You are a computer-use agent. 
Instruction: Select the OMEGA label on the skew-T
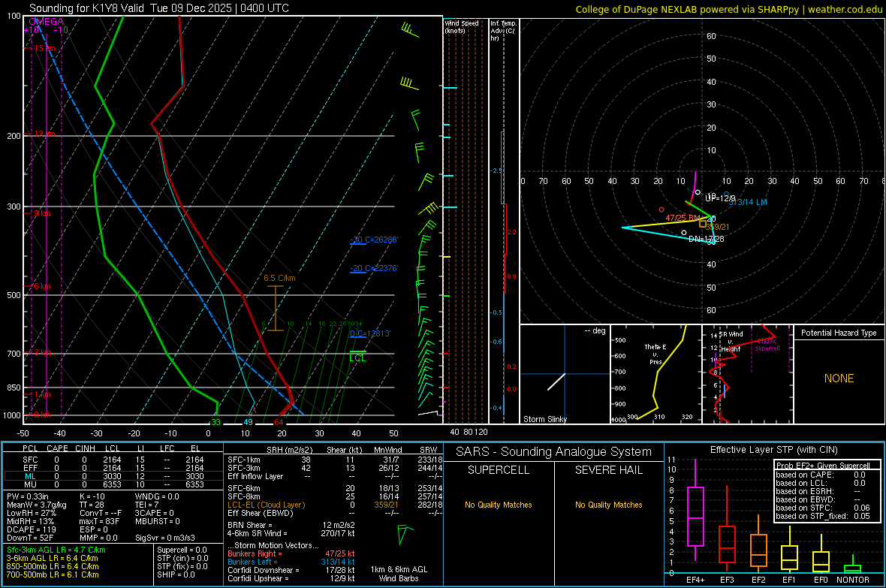click(x=46, y=22)
